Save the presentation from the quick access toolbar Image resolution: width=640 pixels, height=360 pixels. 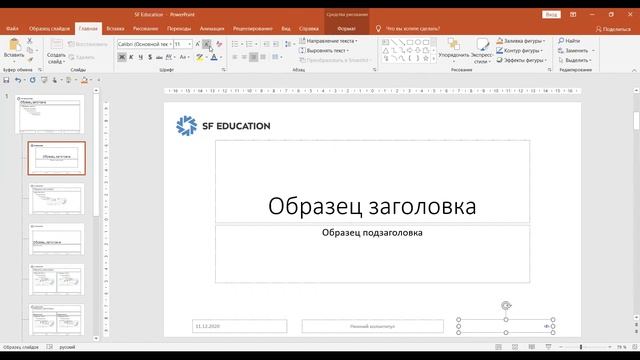click(x=6, y=80)
